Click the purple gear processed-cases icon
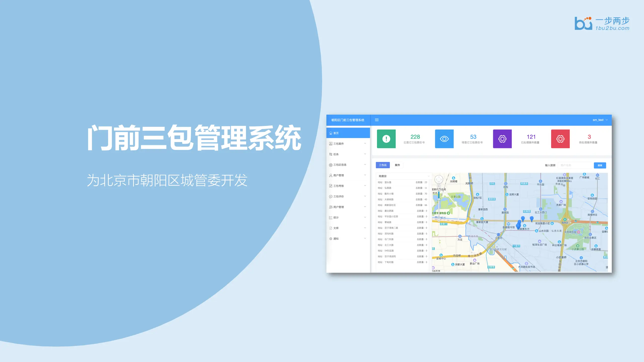Screen dimensions: 644x362 pos(502,139)
